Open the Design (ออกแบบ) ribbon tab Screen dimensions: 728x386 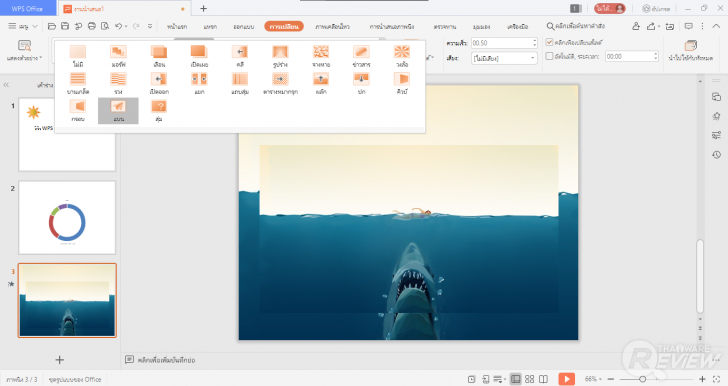coord(243,26)
